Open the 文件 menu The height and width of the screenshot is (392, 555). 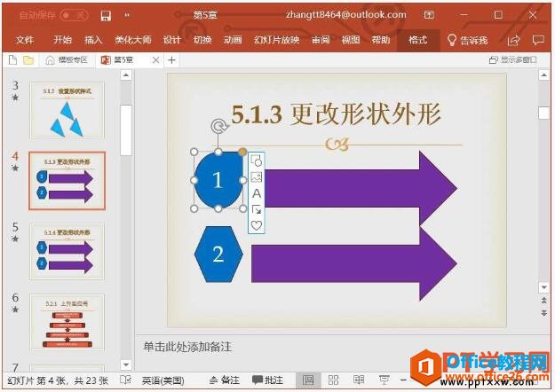pyautogui.click(x=25, y=40)
